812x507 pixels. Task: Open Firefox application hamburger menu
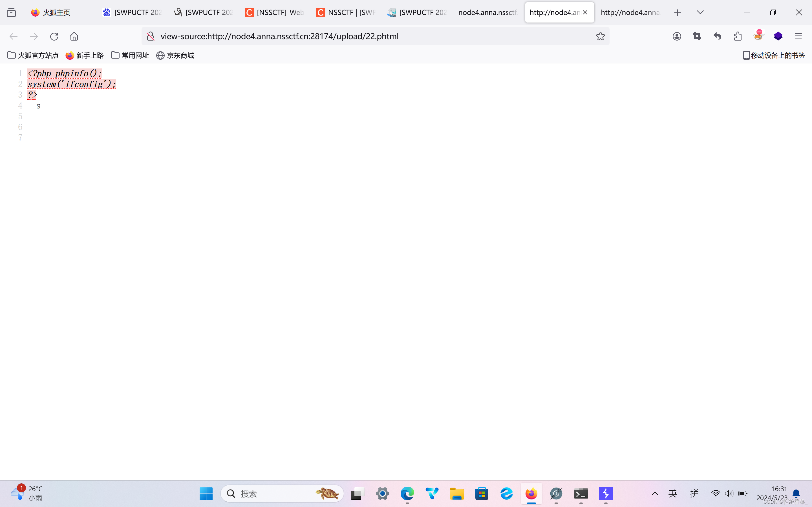[x=798, y=36]
